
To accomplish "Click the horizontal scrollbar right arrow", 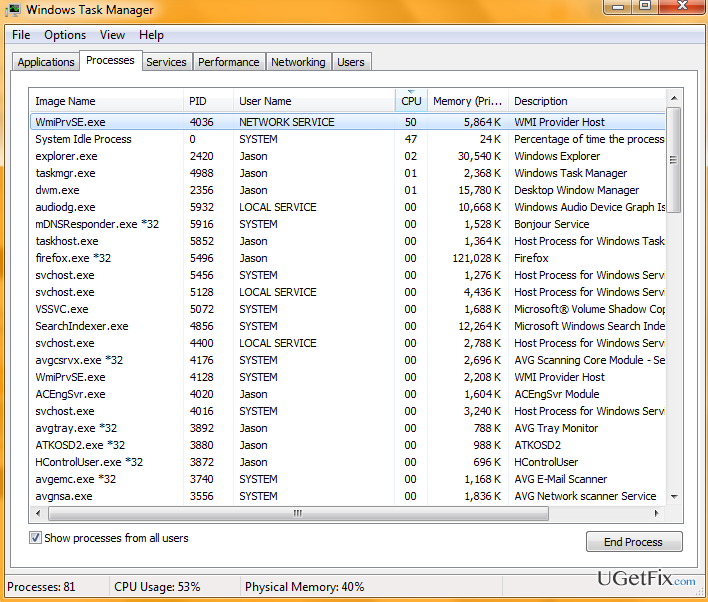I will pos(657,513).
